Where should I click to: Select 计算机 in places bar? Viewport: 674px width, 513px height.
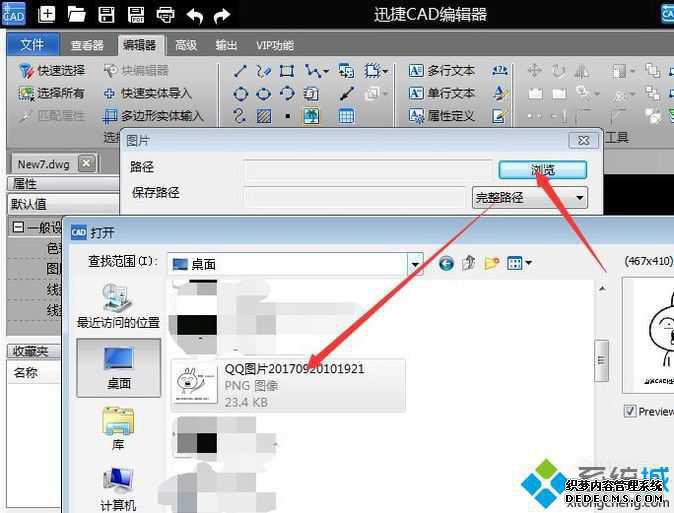(118, 488)
